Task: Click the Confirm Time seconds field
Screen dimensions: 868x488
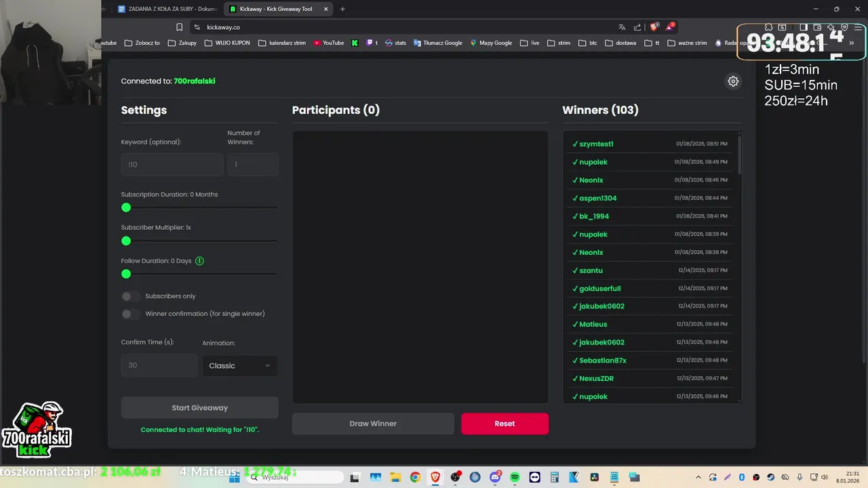Action: point(159,365)
